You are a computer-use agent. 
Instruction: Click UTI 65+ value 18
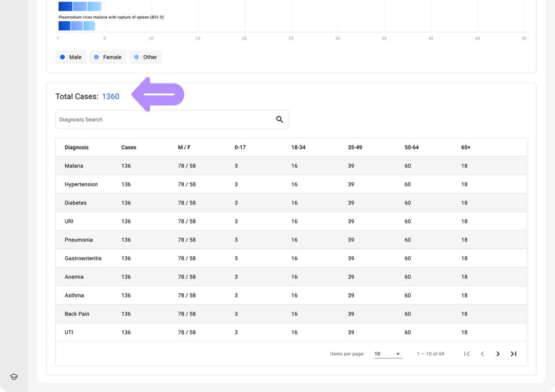pos(464,332)
